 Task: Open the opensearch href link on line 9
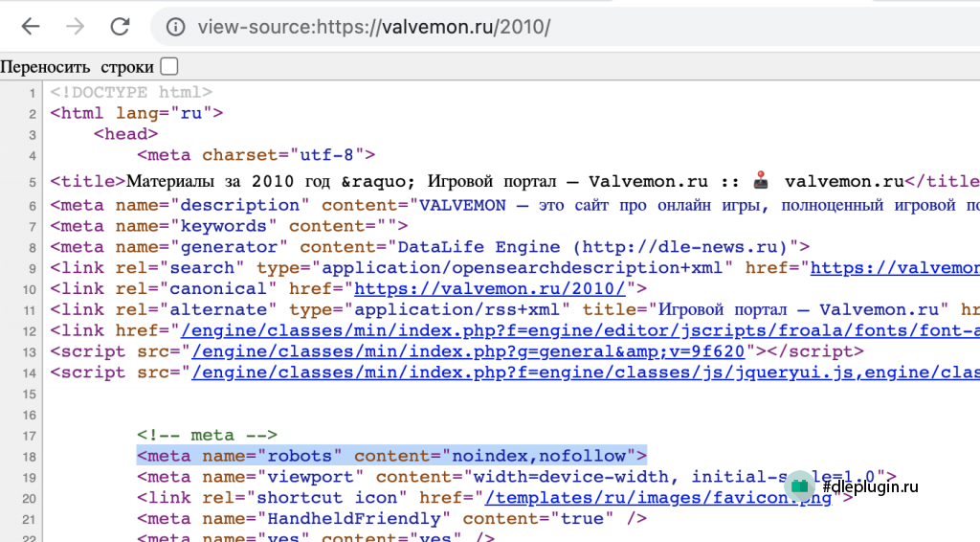tap(895, 268)
